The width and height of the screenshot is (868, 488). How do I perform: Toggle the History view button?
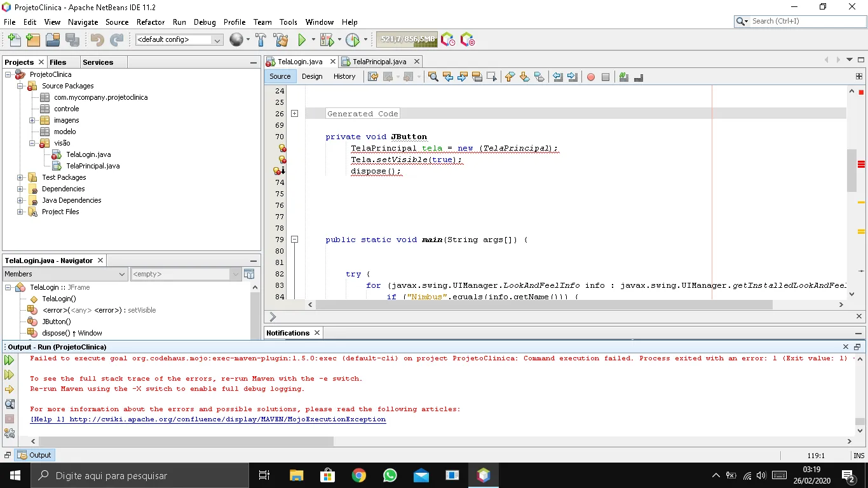tap(344, 76)
